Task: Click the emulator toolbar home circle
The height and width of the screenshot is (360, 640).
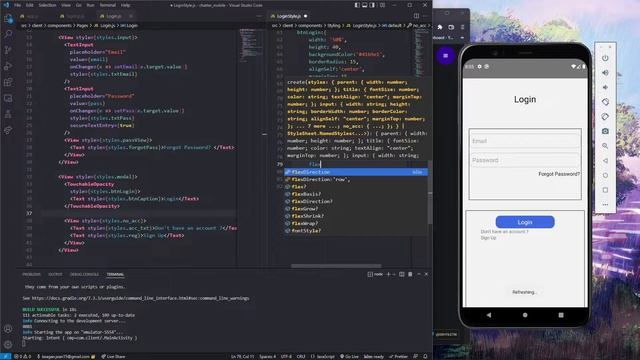Action: 605,175
